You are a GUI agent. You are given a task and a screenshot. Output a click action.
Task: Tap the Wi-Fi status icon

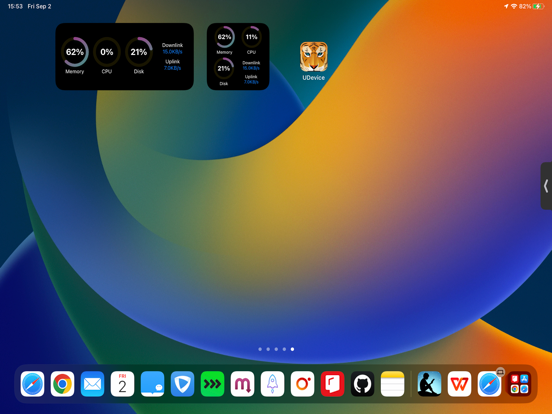pos(514,6)
